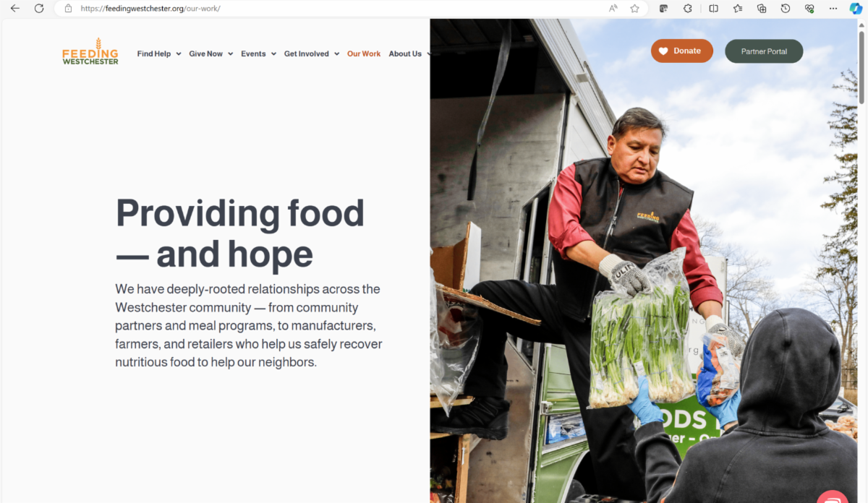This screenshot has width=868, height=503.
Task: Open the browser Extensions puzzle icon
Action: [x=688, y=9]
